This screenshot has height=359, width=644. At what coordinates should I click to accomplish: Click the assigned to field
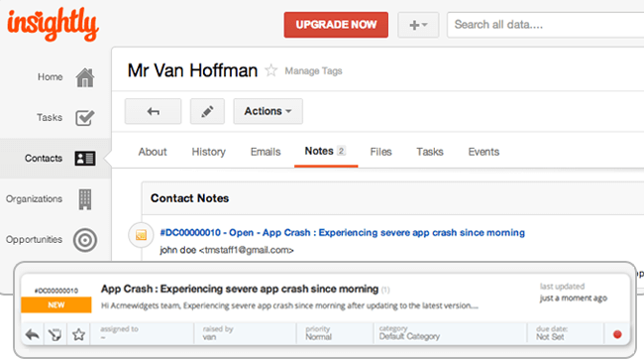(x=142, y=333)
